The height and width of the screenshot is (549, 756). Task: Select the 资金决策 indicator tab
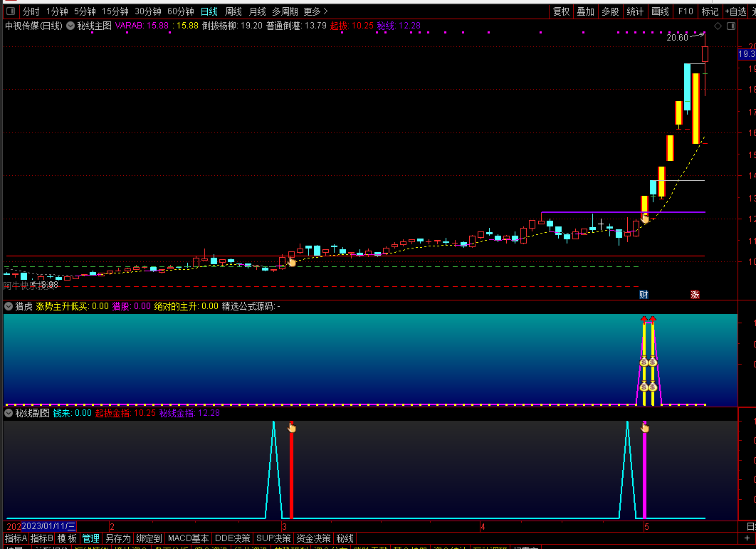pyautogui.click(x=313, y=538)
